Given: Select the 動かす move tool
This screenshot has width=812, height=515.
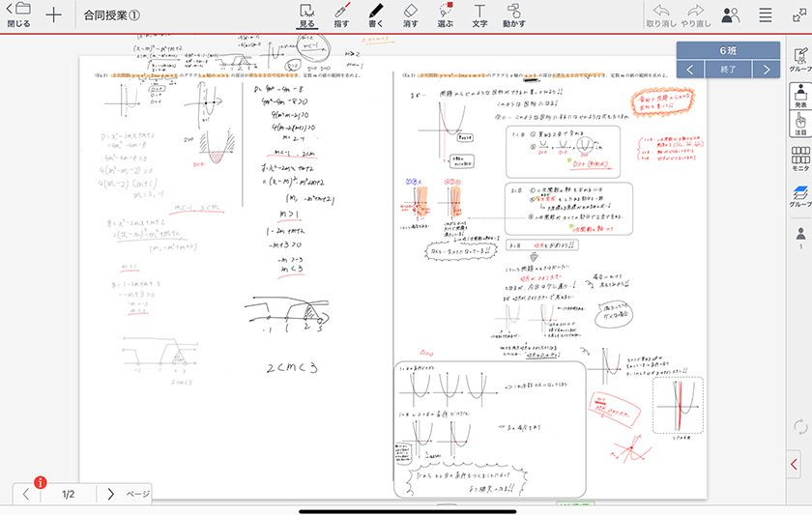Looking at the screenshot, I should (x=514, y=15).
